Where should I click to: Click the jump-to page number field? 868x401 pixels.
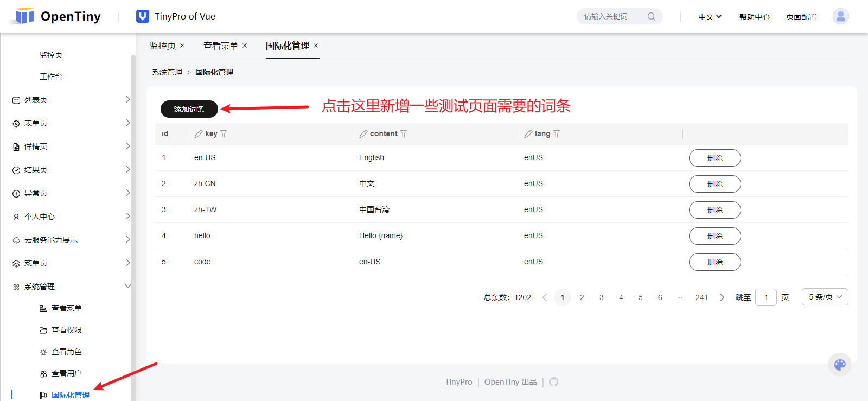point(766,297)
